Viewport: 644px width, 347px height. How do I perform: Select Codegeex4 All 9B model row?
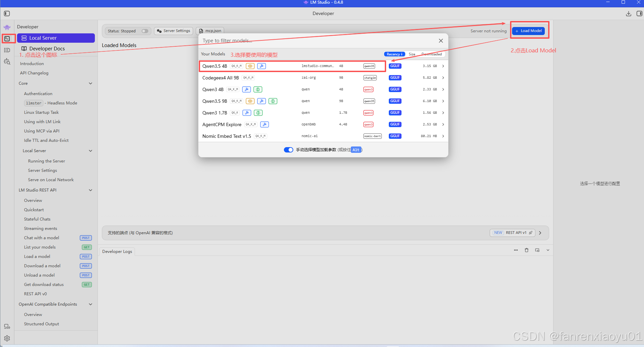click(x=323, y=78)
